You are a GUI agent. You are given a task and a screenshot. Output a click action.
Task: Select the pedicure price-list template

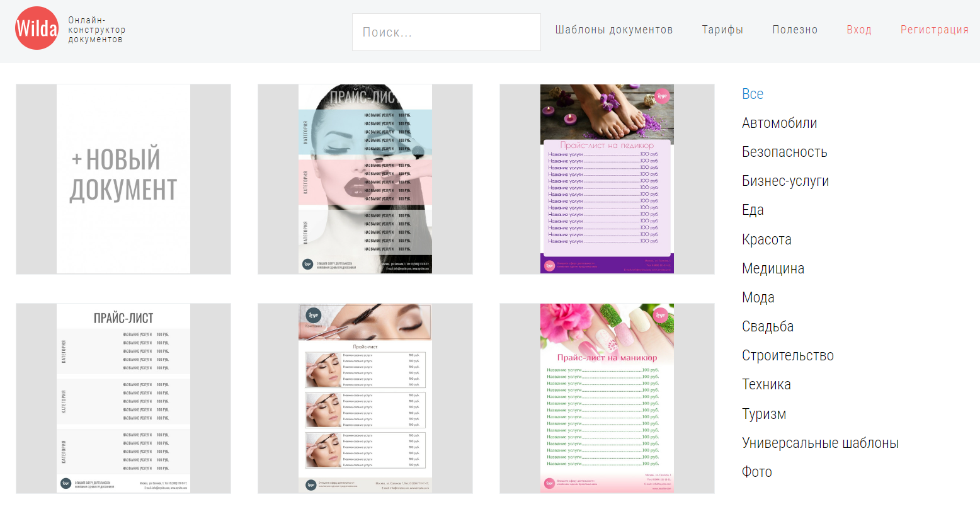coord(607,179)
